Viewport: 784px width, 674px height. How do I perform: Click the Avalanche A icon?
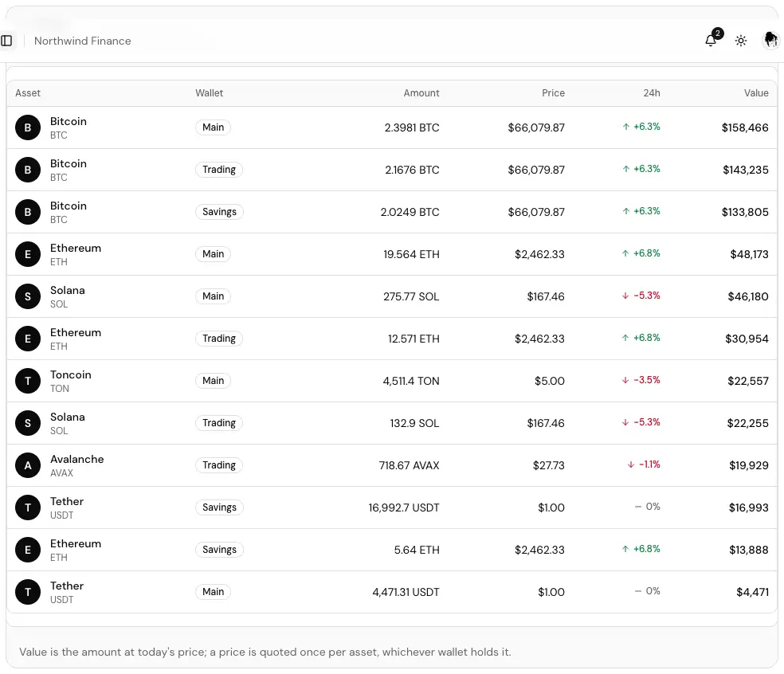(28, 465)
